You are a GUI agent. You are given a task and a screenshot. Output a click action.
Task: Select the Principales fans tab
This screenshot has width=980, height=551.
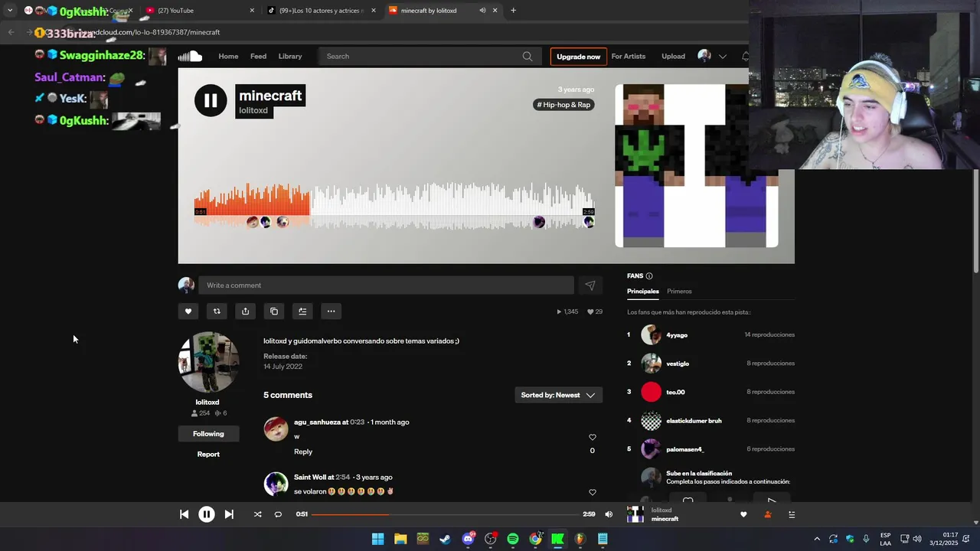(x=643, y=292)
